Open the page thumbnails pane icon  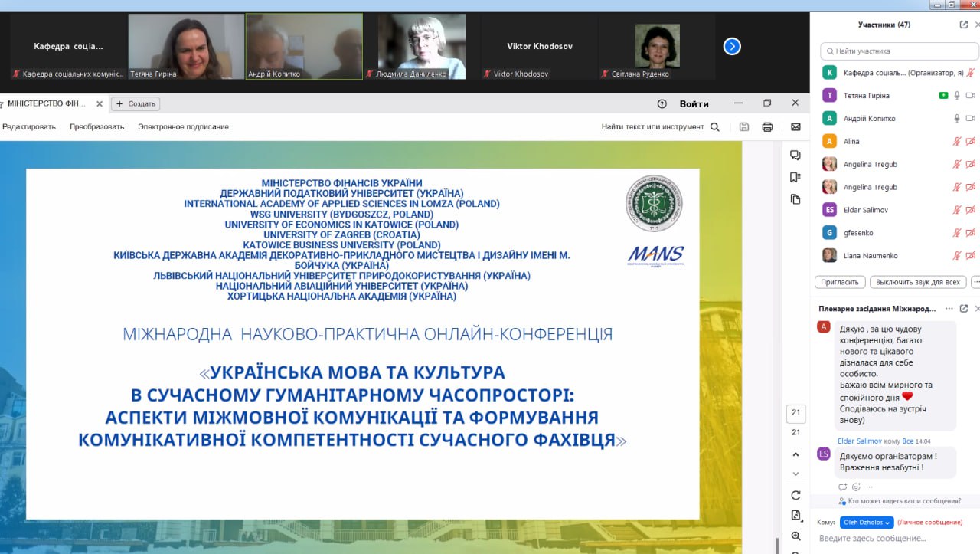(x=795, y=199)
